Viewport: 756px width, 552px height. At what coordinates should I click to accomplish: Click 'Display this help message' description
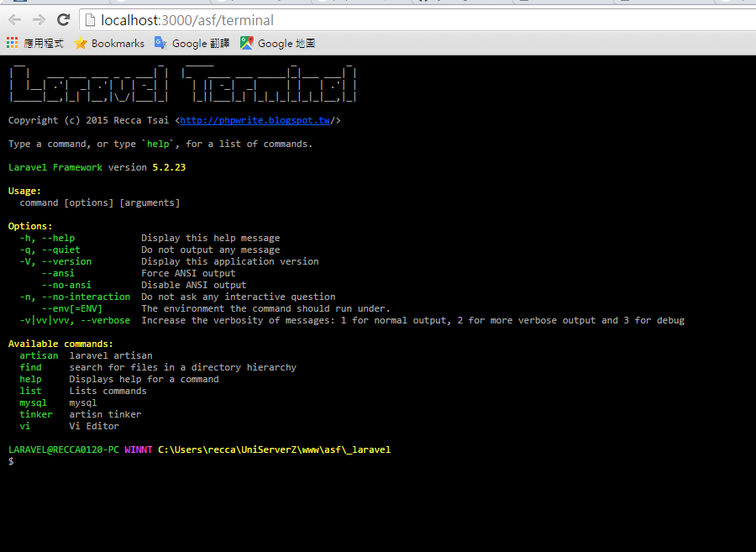tap(211, 238)
